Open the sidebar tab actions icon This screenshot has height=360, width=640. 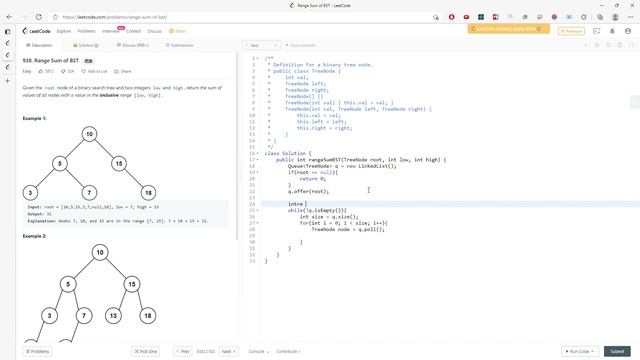pyautogui.click(x=7, y=31)
